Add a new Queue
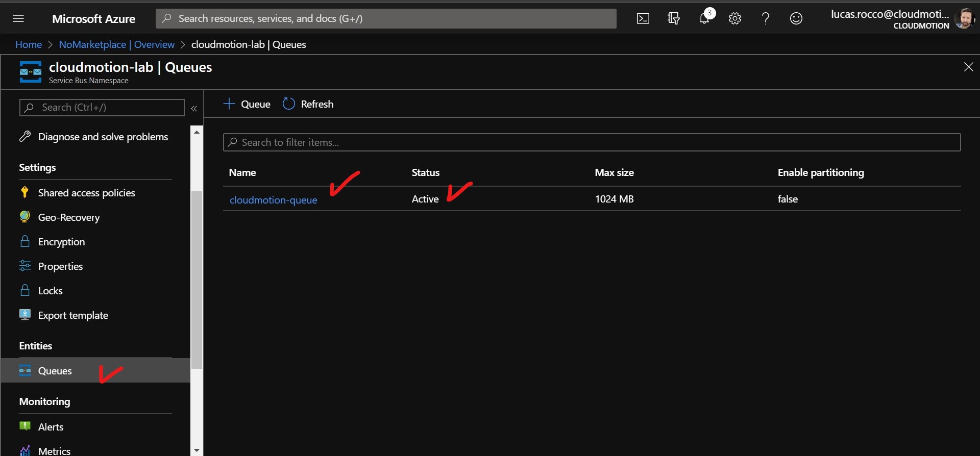Viewport: 980px width, 456px height. click(x=247, y=104)
